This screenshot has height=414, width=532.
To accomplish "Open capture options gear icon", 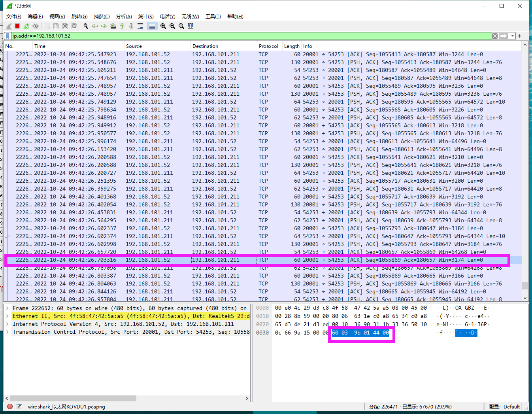I will tap(36, 26).
